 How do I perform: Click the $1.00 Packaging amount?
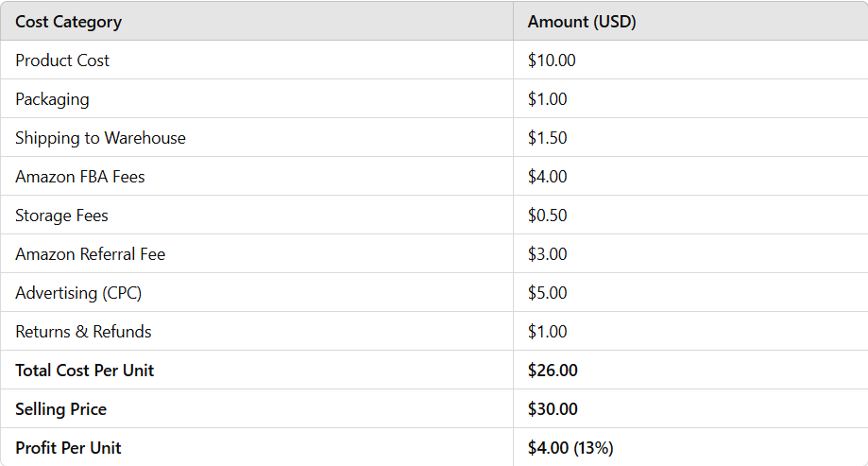(x=548, y=98)
